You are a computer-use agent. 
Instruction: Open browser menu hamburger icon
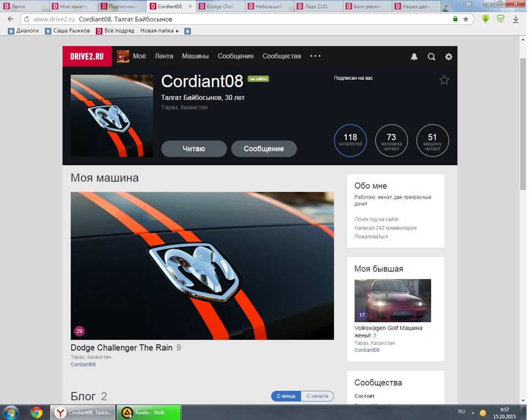coord(468,4)
